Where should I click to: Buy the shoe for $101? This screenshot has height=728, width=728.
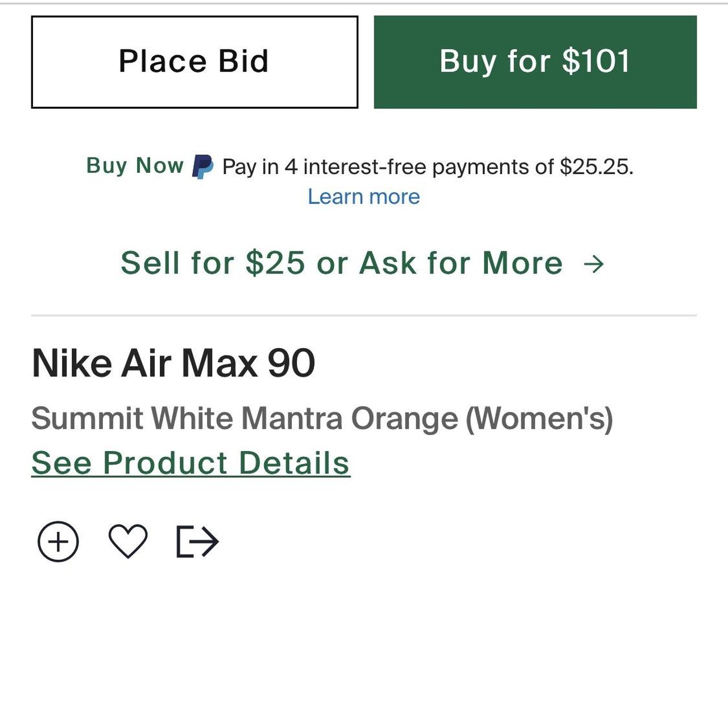535,62
